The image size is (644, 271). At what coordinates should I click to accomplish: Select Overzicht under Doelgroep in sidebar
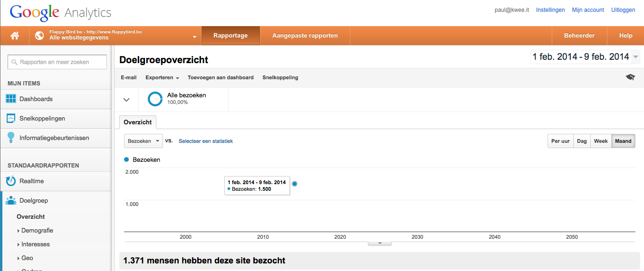(x=31, y=217)
